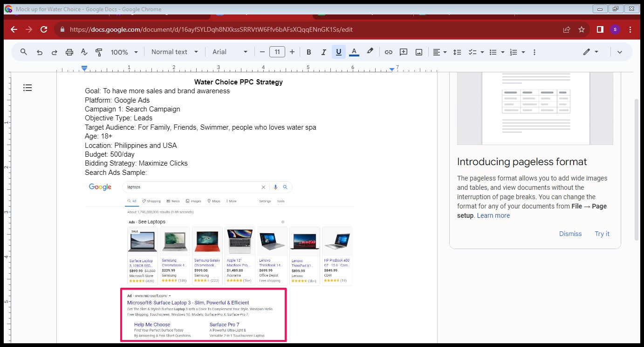Click the 'Location: Philippines and USA' line
This screenshot has height=347, width=644.
click(131, 146)
